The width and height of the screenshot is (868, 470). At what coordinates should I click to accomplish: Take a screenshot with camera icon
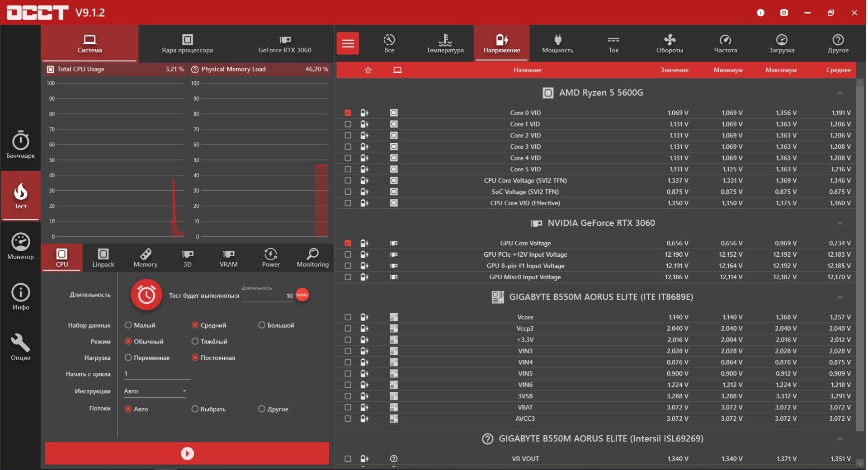[x=784, y=13]
